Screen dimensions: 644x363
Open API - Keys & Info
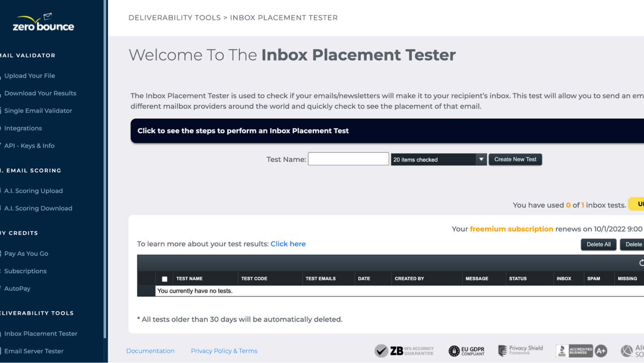pos(29,146)
